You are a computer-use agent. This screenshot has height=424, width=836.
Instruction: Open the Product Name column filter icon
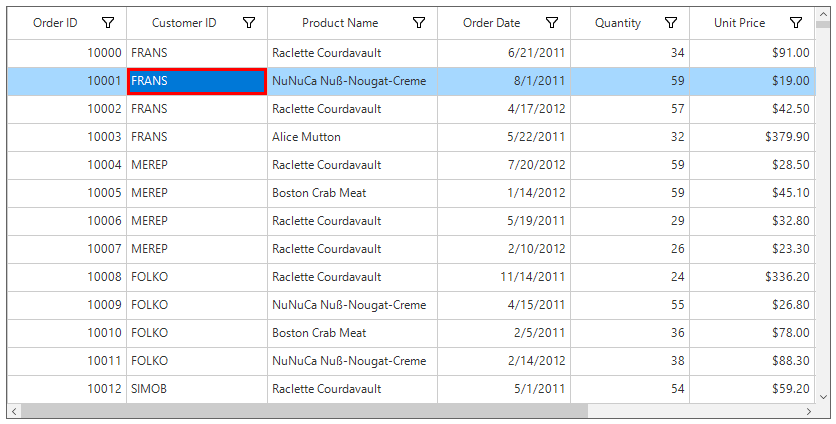[x=419, y=22]
